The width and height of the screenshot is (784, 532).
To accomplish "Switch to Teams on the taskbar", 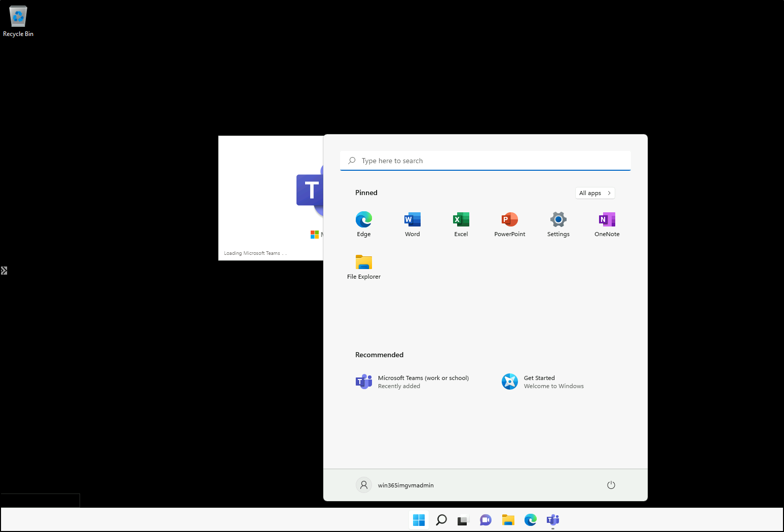I will click(x=553, y=520).
